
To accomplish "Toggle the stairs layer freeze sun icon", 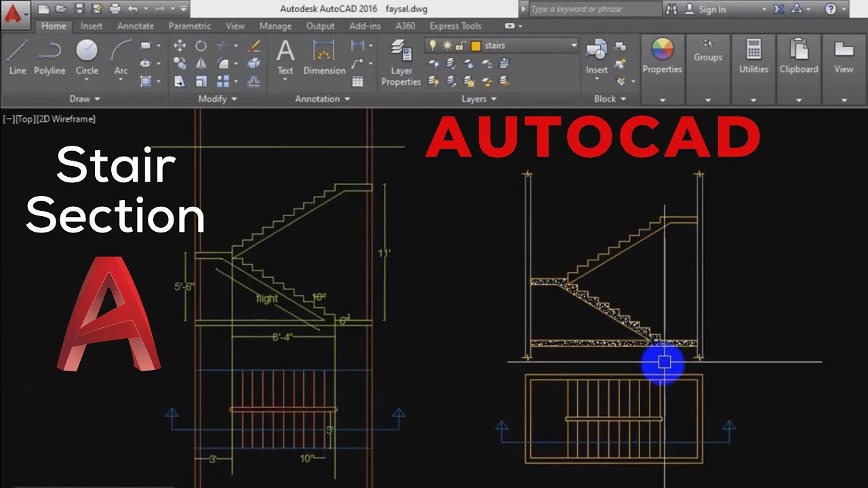I will (447, 45).
